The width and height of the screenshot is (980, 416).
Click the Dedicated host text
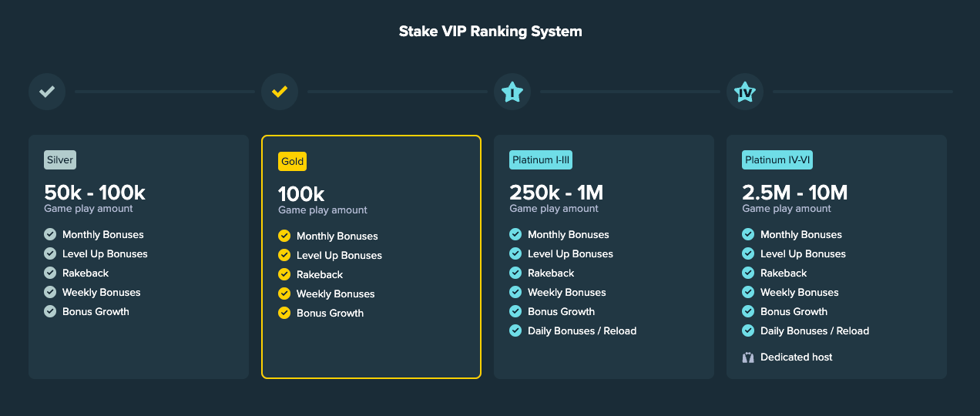[x=796, y=357]
